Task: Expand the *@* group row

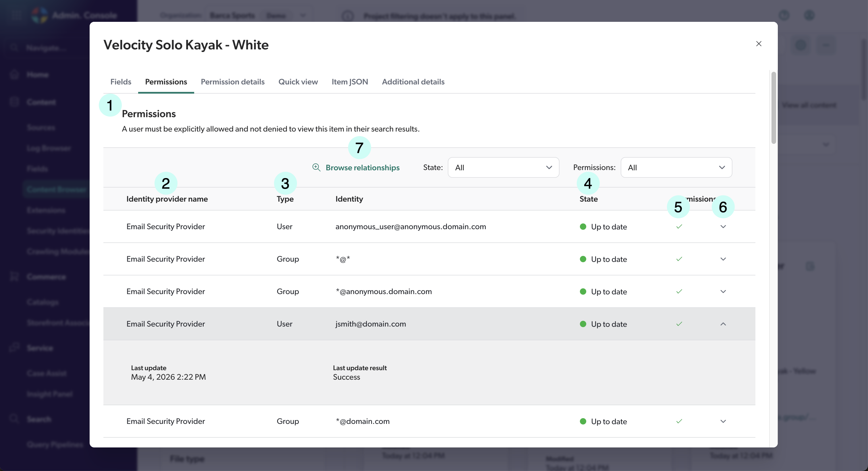Action: pyautogui.click(x=723, y=259)
